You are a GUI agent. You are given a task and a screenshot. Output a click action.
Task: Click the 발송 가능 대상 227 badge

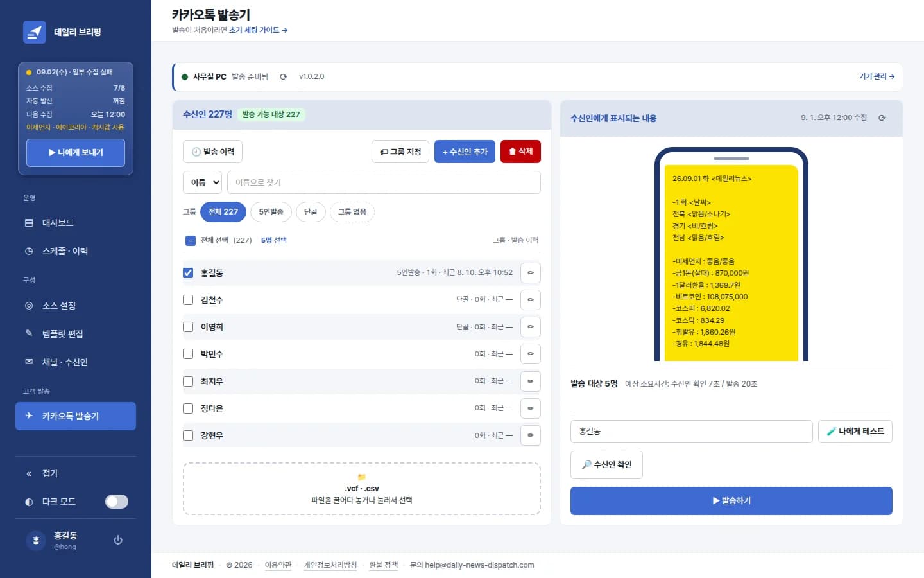point(271,114)
